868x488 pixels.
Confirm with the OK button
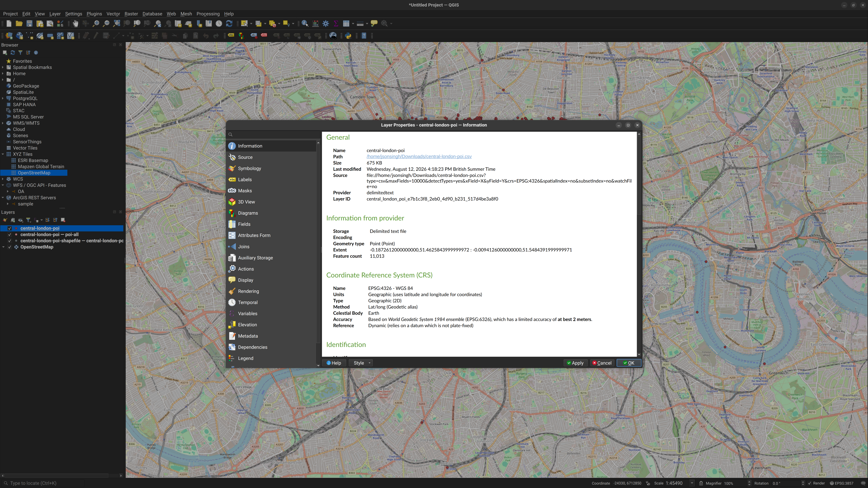pyautogui.click(x=629, y=363)
